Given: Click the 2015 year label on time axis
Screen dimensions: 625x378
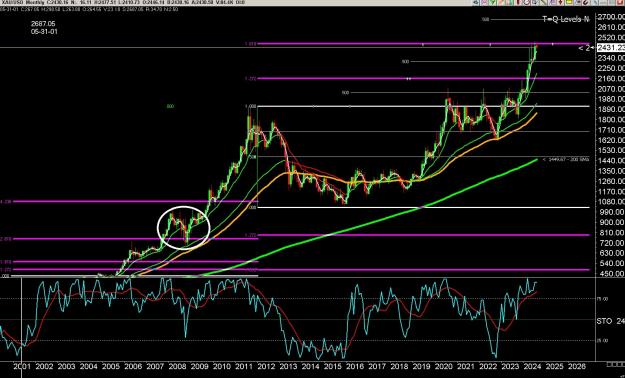Looking at the screenshot, I should pyautogui.click(x=333, y=366).
